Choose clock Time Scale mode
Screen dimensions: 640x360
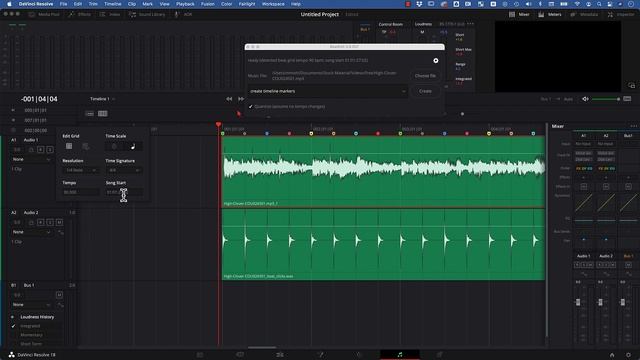coord(114,146)
